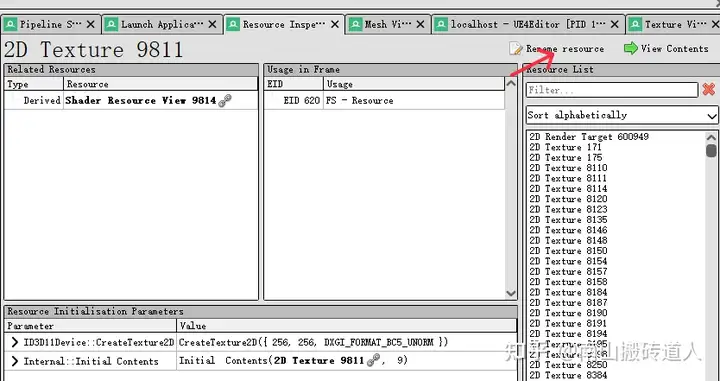Click the resource list scrollbar thumb
The image size is (720, 381).
711,151
